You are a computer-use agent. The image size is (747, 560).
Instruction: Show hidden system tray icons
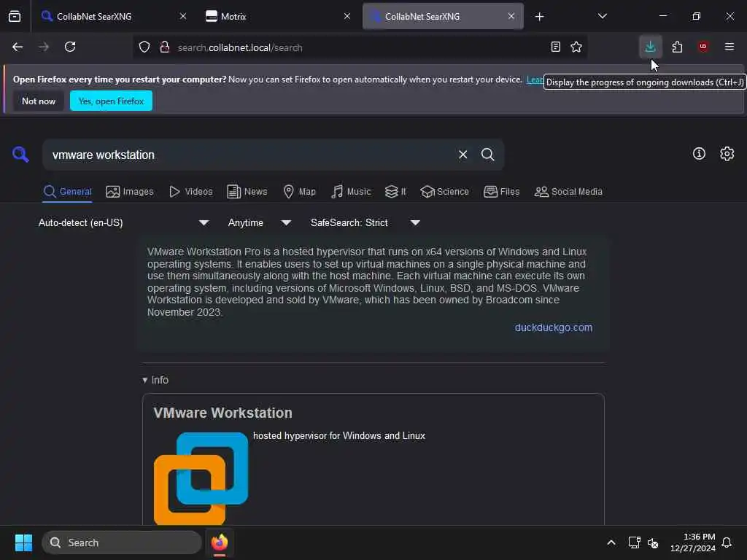point(611,542)
